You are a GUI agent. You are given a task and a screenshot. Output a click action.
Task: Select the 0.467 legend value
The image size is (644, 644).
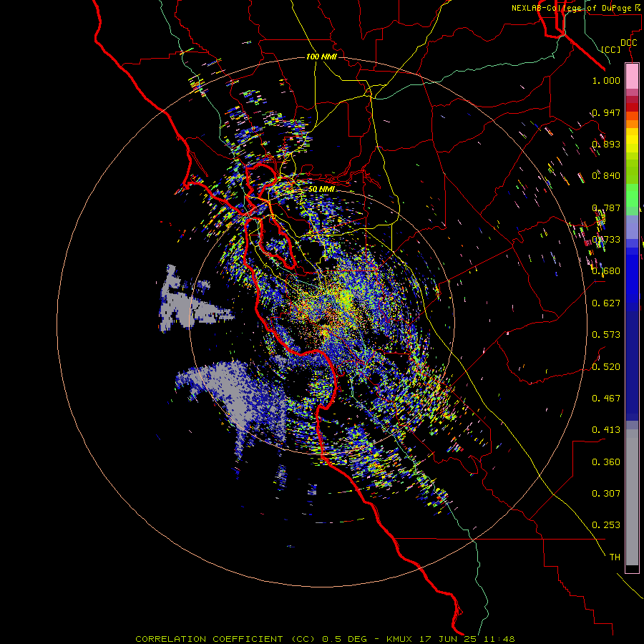[x=606, y=399]
